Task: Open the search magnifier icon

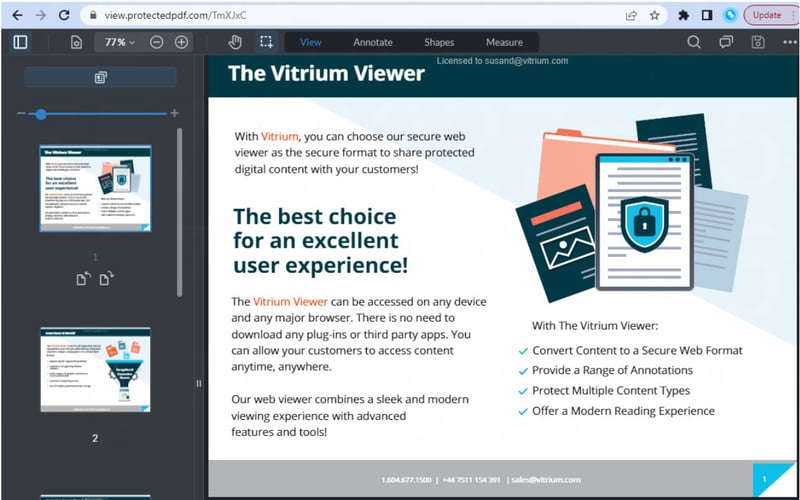Action: click(694, 42)
